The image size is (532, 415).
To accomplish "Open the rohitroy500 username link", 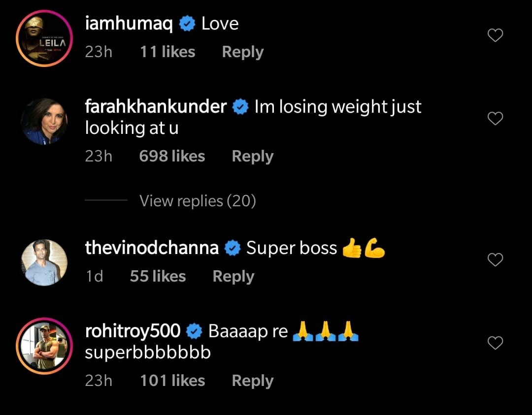I will coord(133,331).
